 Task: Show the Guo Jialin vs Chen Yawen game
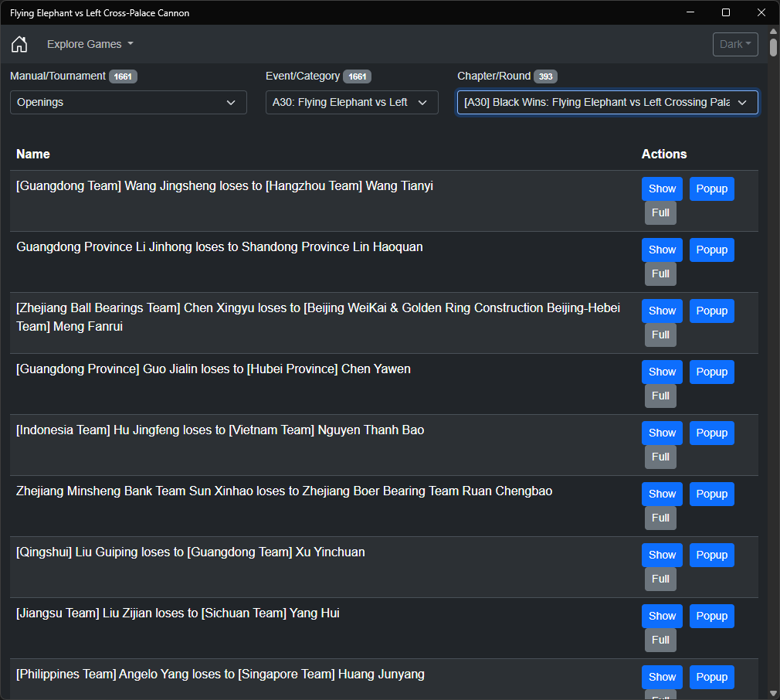pos(662,372)
